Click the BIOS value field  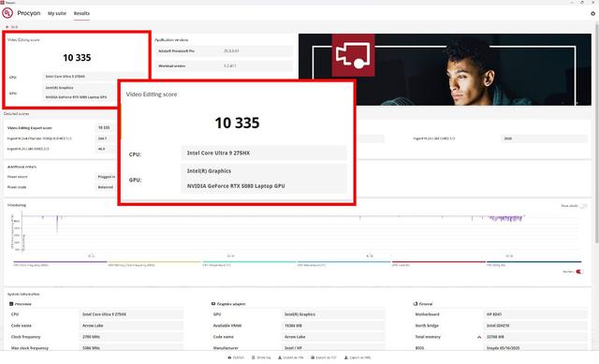pos(534,348)
